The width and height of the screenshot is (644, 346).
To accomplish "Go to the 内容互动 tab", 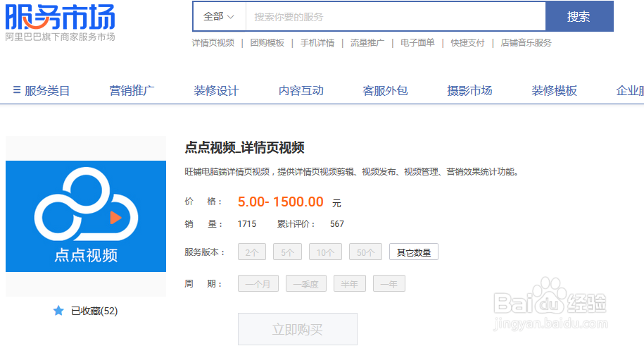I will [301, 90].
